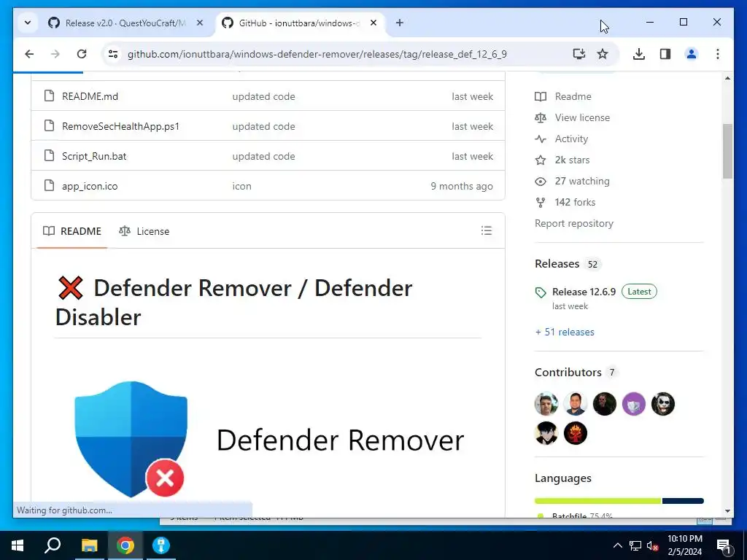This screenshot has width=747, height=560.
Task: Click the red flame contributor avatar
Action: click(576, 433)
